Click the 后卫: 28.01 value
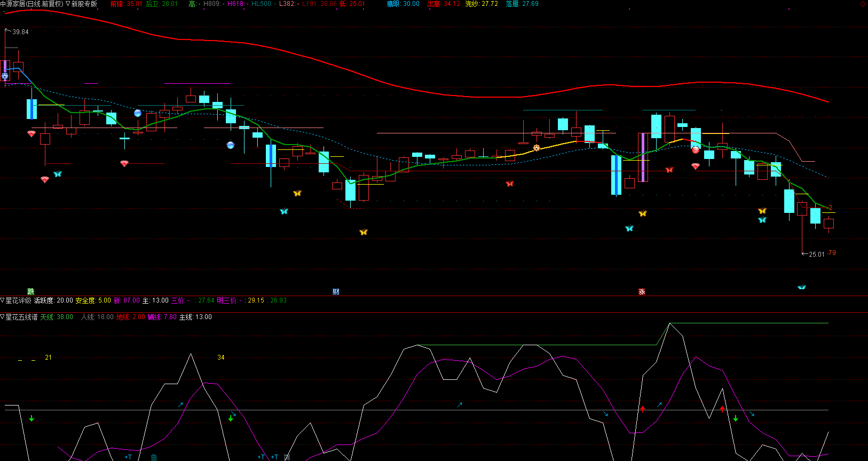Screen dimensions: 868x461 click(x=162, y=4)
